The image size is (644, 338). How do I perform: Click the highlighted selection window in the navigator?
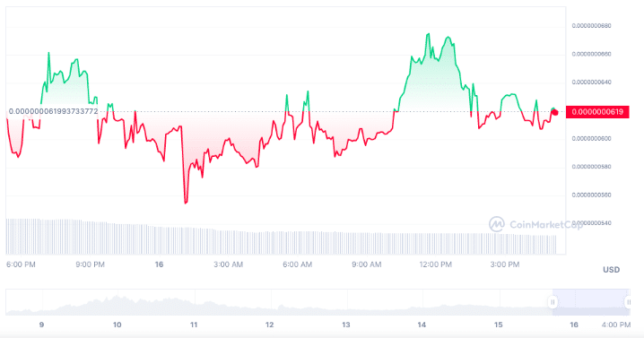click(590, 302)
